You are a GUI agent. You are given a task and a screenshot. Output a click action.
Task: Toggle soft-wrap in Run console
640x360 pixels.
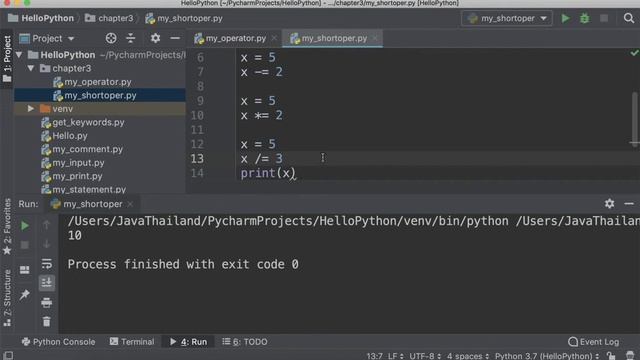(47, 264)
